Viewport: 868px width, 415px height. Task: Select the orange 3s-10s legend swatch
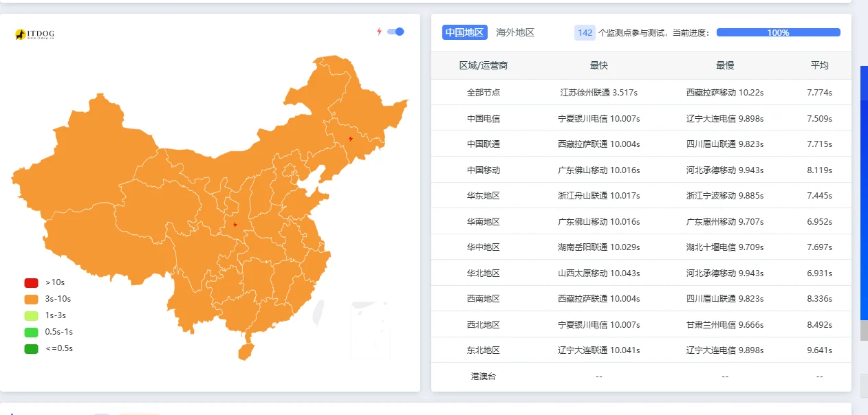pos(31,299)
